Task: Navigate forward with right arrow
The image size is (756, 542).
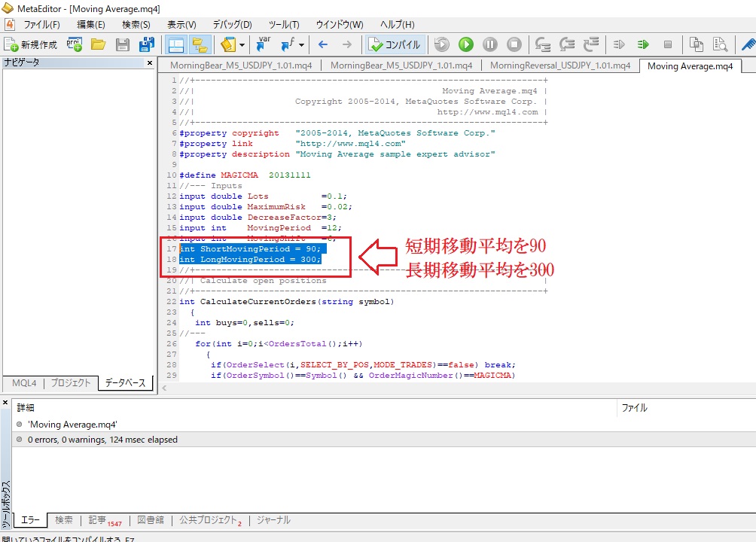Action: tap(347, 45)
